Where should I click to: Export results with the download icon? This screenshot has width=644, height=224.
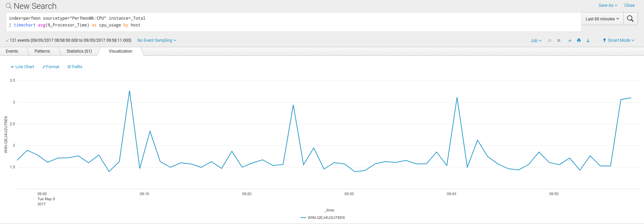(x=588, y=40)
